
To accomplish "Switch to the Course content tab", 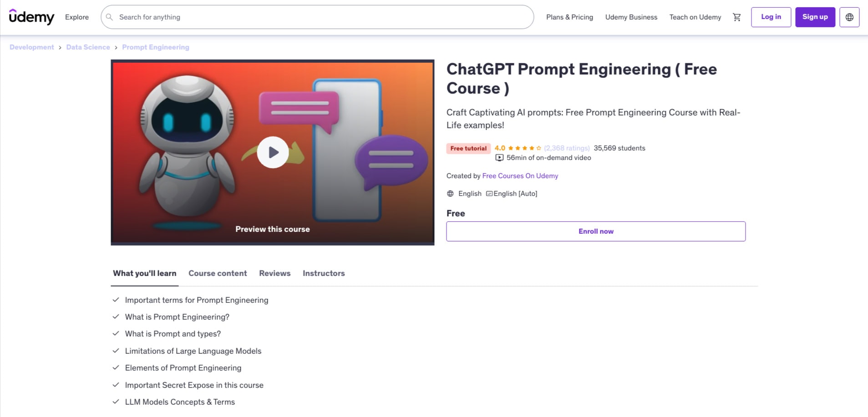I will click(x=218, y=273).
